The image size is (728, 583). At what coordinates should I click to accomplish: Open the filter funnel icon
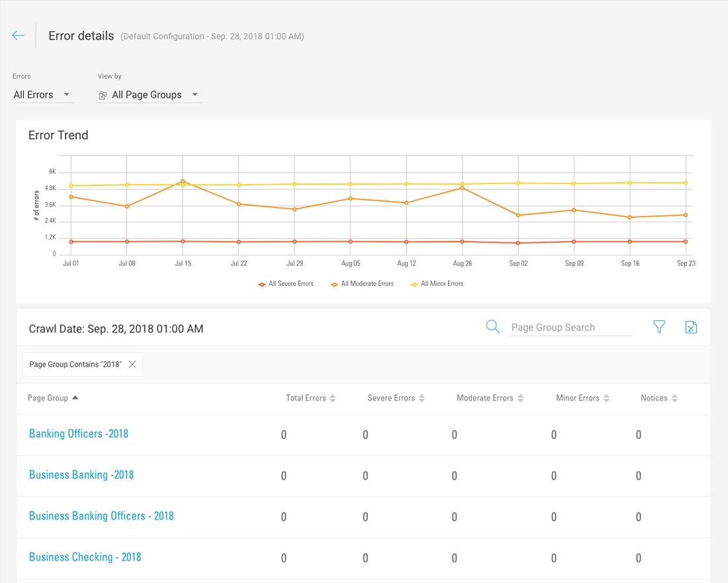click(x=659, y=327)
